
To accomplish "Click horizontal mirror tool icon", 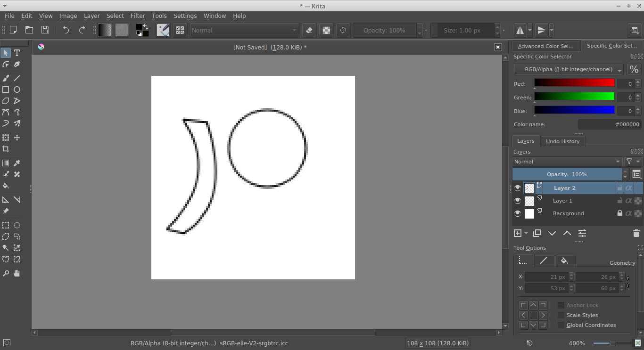I will [520, 30].
